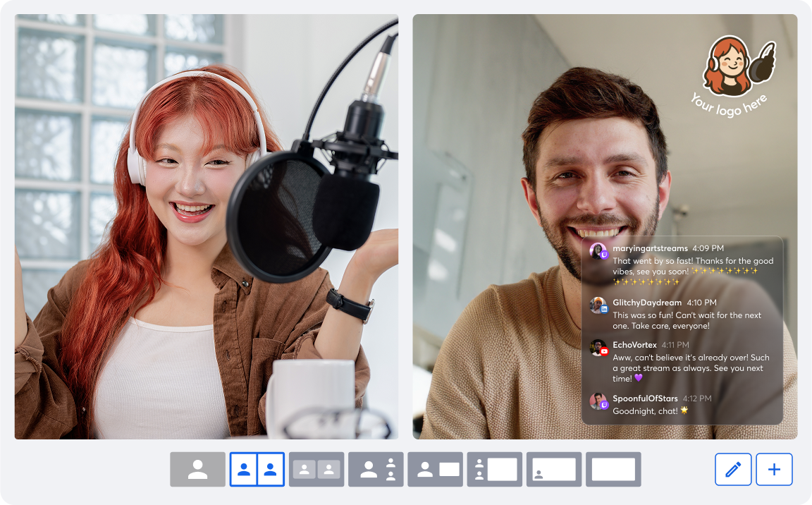Switch to the two boxed thumbnails layout
812x505 pixels.
(x=316, y=470)
